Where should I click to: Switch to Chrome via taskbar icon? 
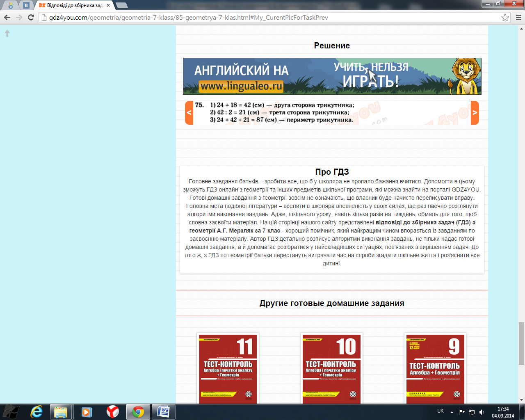pos(138,412)
